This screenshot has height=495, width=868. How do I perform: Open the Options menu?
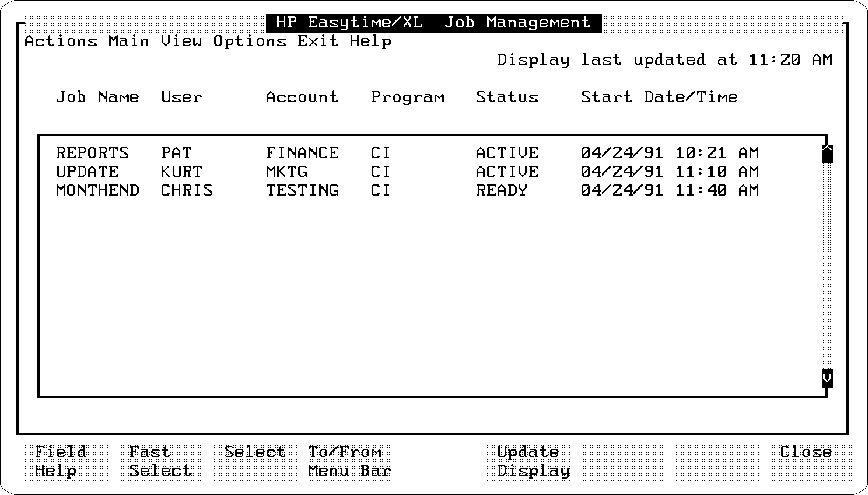pos(250,41)
